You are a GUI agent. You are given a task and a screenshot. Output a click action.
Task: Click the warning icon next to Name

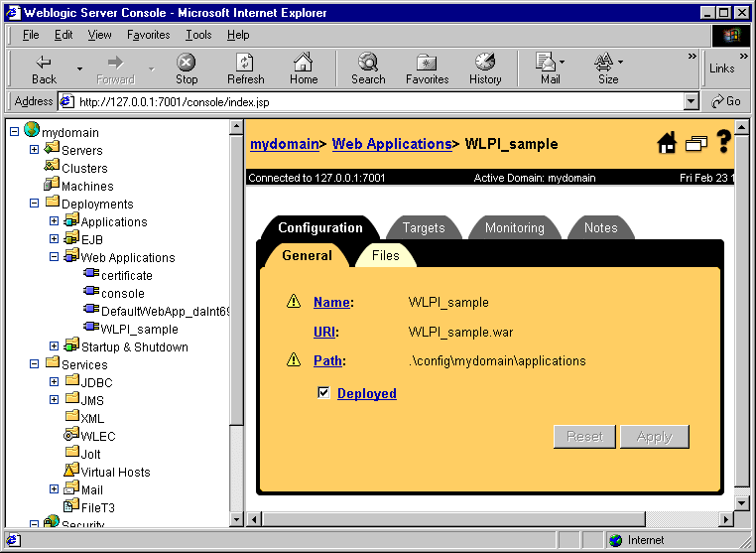tap(294, 301)
